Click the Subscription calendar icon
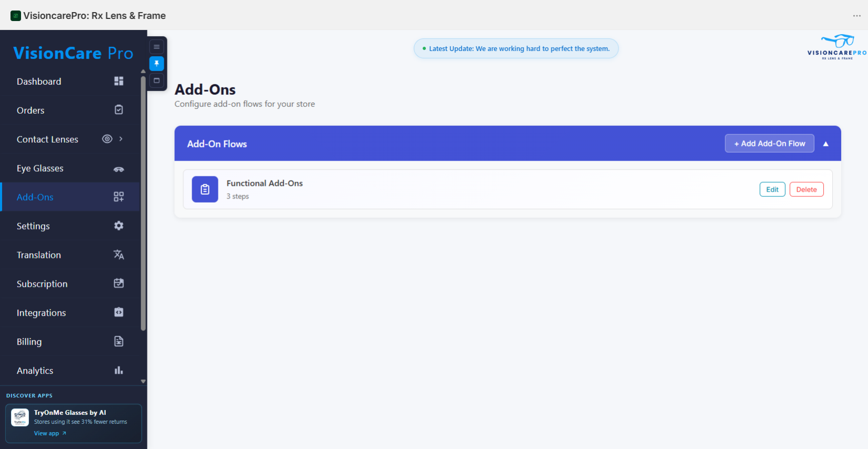The height and width of the screenshot is (449, 868). 119,283
